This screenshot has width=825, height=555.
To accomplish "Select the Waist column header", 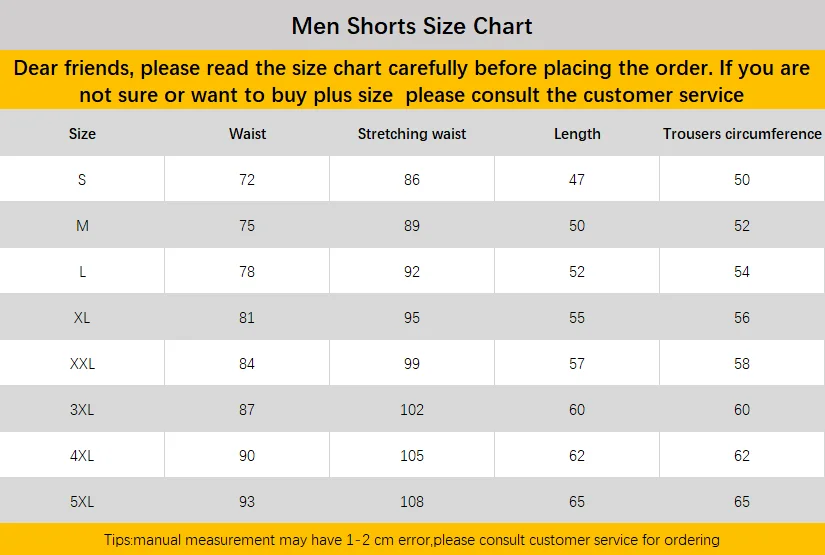I will click(247, 134).
